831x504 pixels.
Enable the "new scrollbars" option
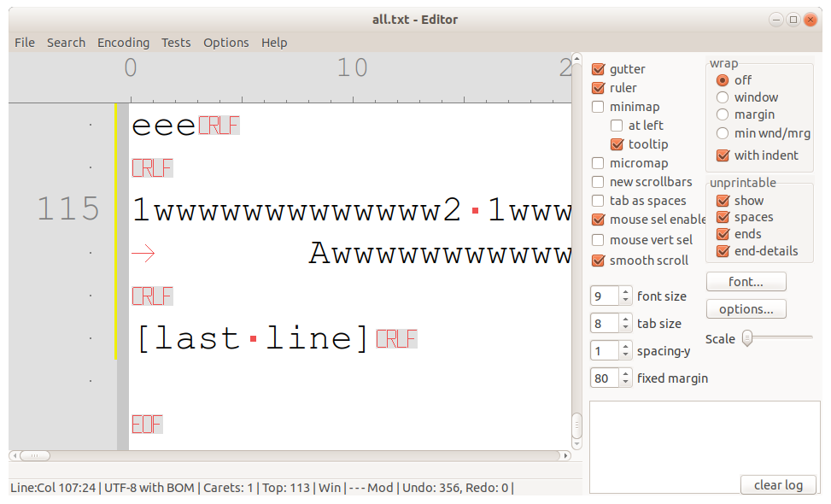pos(598,181)
